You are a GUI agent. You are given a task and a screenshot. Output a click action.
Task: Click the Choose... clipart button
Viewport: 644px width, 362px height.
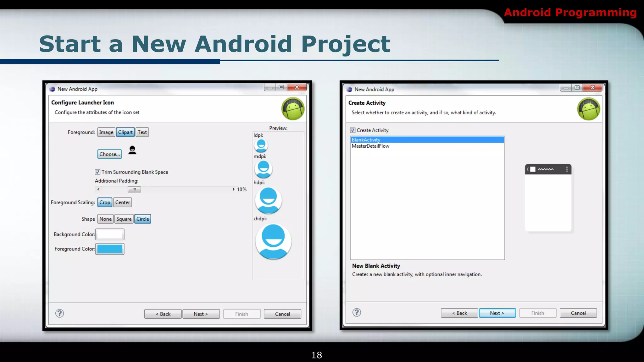[x=109, y=154]
